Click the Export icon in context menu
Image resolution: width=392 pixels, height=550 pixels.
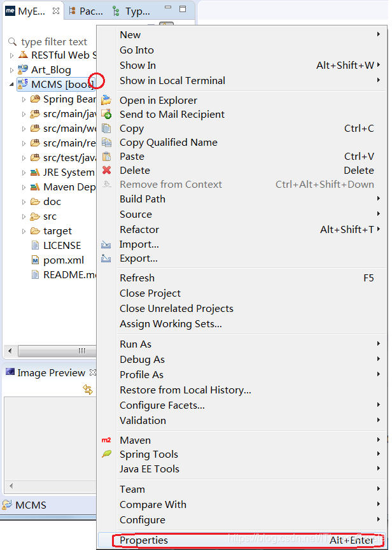click(106, 259)
